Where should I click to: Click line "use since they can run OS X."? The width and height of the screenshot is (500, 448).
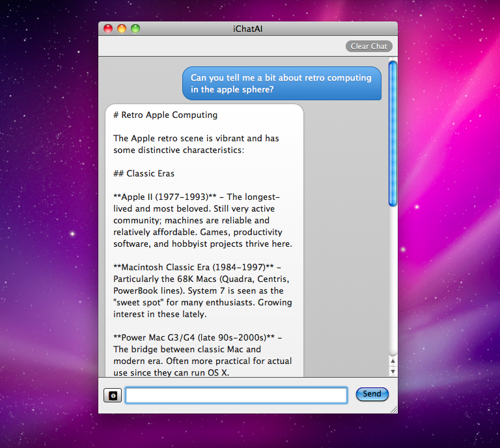click(x=171, y=372)
